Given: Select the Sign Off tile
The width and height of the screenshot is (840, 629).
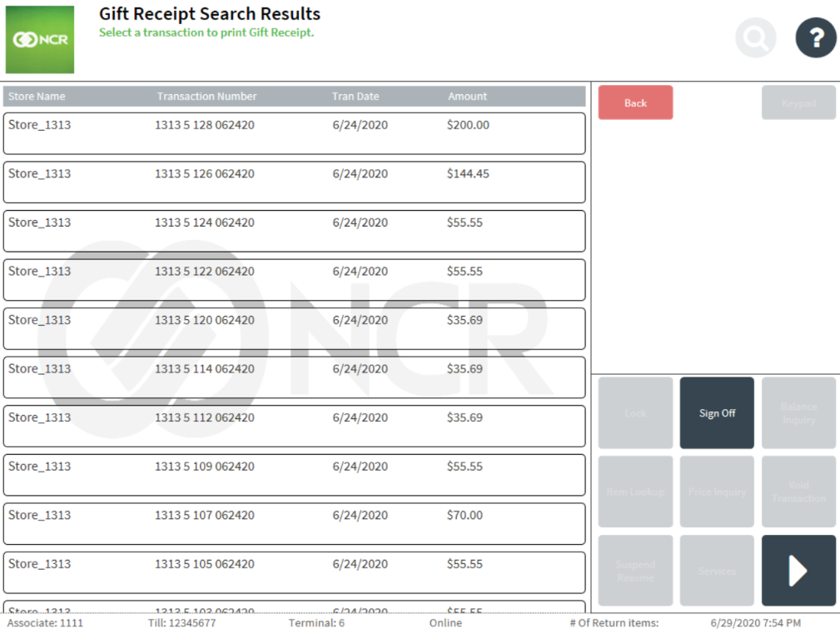Looking at the screenshot, I should (716, 412).
